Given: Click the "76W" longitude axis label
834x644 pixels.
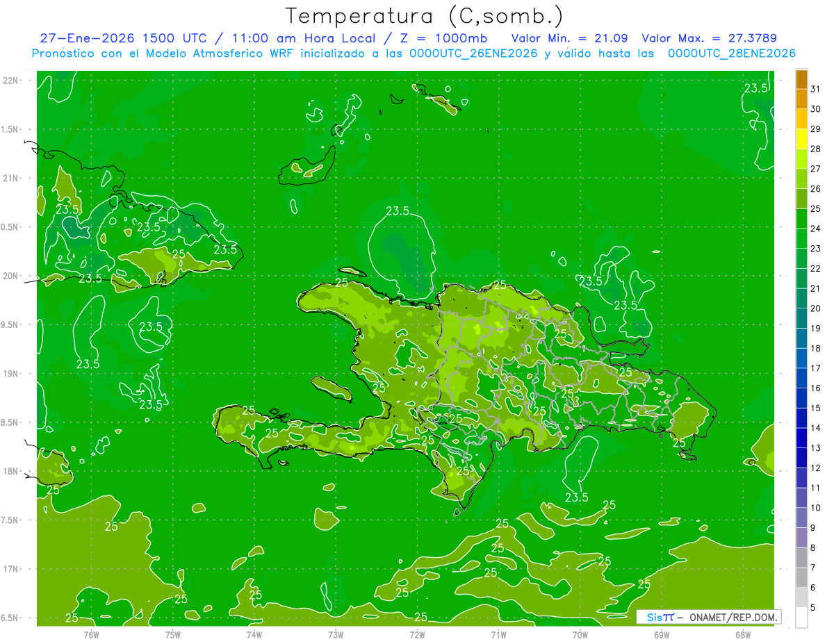Looking at the screenshot, I should pyautogui.click(x=91, y=634).
